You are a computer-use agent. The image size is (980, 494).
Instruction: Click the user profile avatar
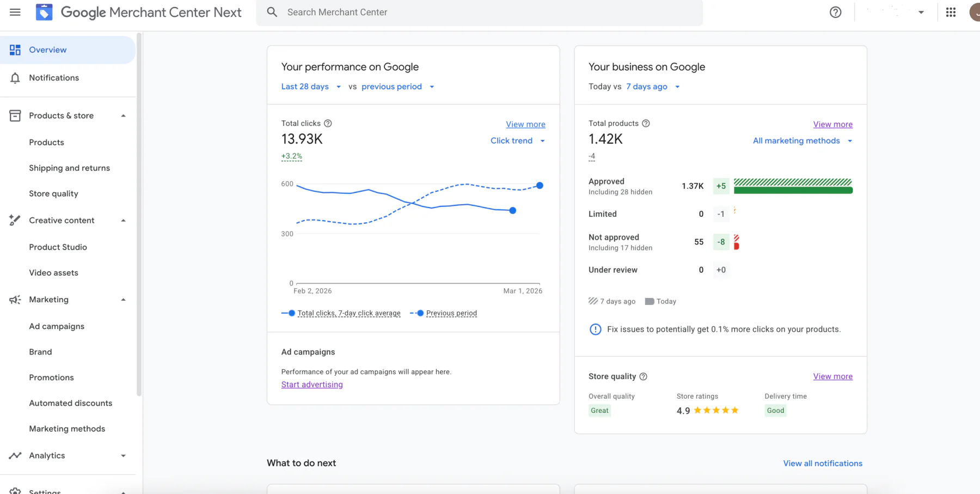click(975, 12)
